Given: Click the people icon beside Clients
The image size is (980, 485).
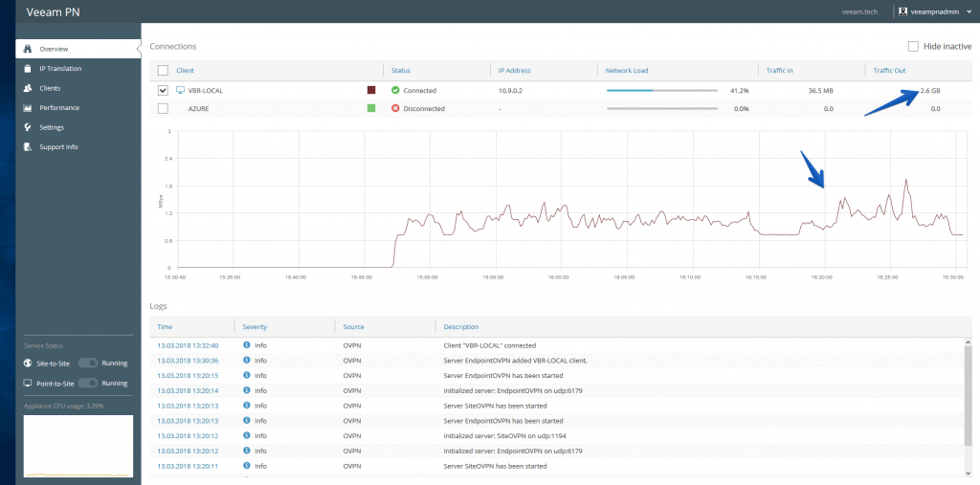Looking at the screenshot, I should tap(28, 88).
